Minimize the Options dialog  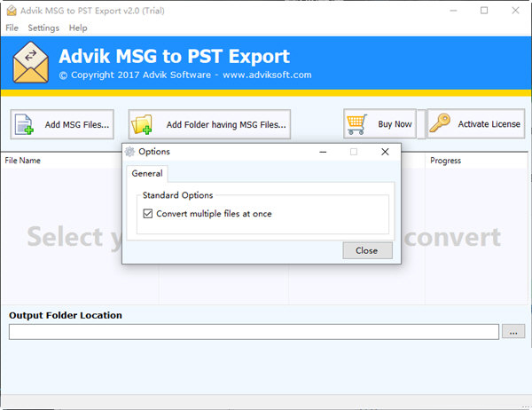(x=323, y=152)
